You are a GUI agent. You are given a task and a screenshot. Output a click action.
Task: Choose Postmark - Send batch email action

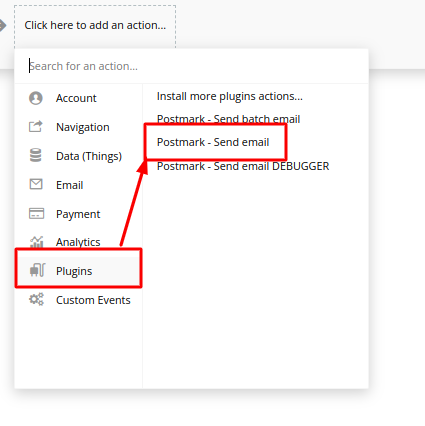point(228,119)
